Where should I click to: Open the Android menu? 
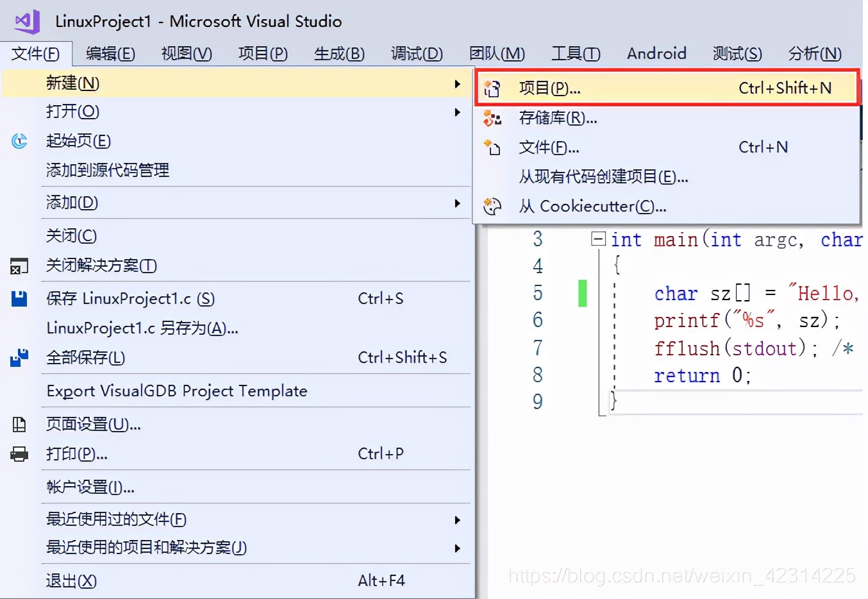pos(656,54)
